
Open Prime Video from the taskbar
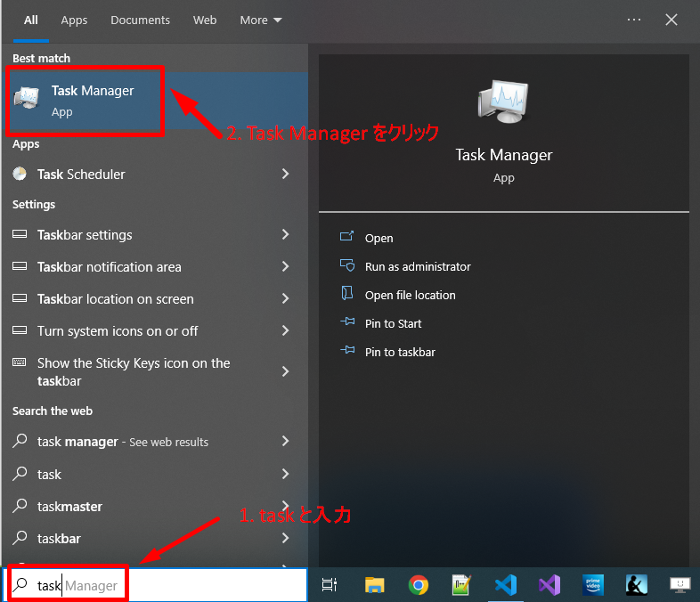click(593, 584)
